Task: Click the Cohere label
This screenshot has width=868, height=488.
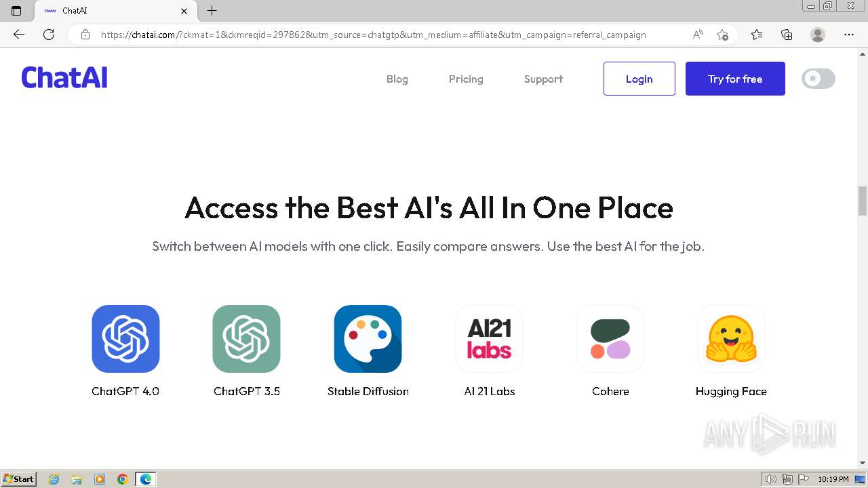Action: tap(610, 391)
